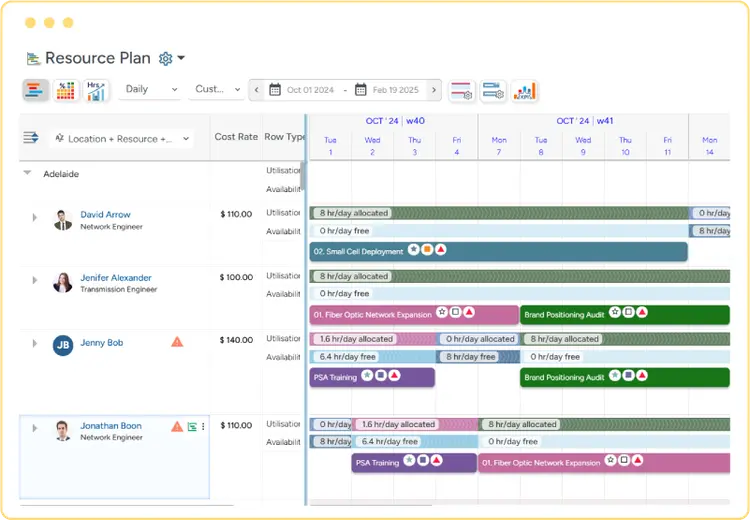Select the Gantt bar view icon

35,90
